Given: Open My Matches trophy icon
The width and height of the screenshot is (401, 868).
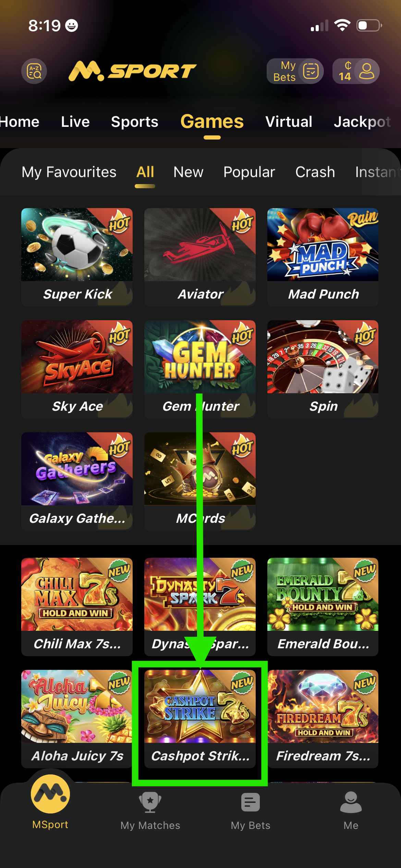Looking at the screenshot, I should pos(150,803).
